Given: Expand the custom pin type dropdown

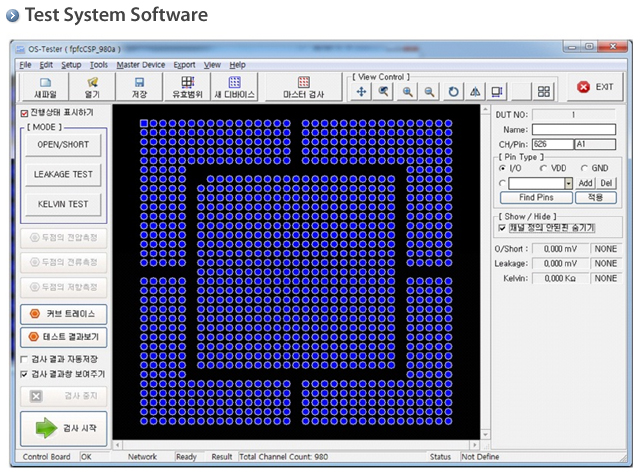Looking at the screenshot, I should (x=569, y=184).
